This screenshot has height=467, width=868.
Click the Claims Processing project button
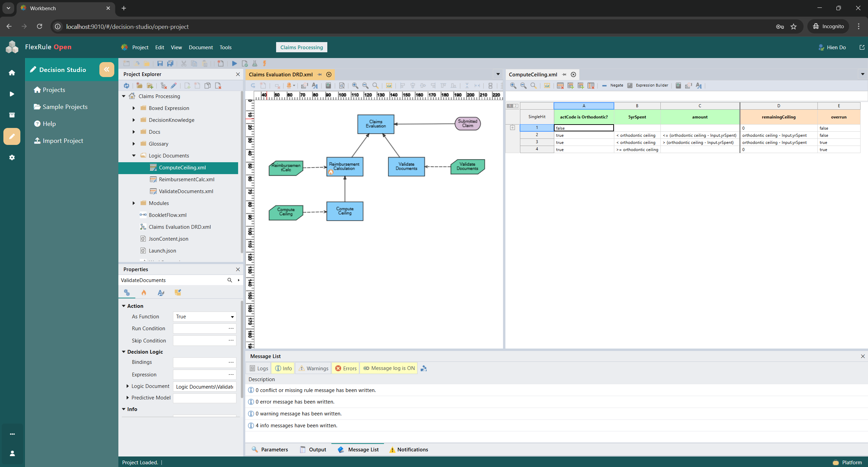302,47
